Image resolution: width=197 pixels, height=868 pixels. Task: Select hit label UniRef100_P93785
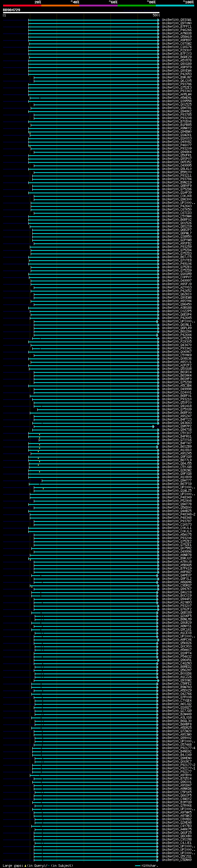click(176, 115)
